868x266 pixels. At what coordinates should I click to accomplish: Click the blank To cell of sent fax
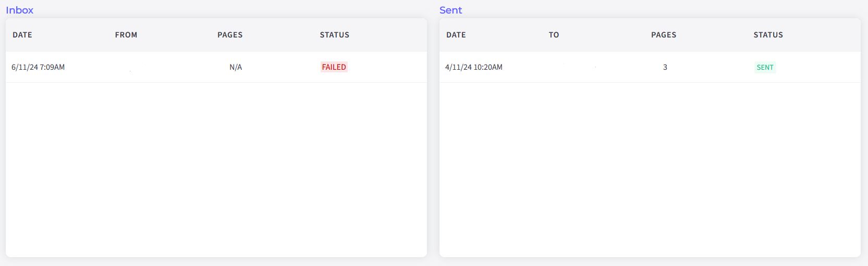(x=579, y=68)
